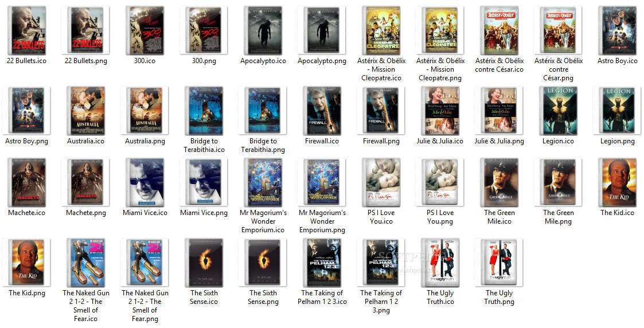644x328 pixels.
Task: Select the Machete.ico icon
Action: (x=27, y=182)
